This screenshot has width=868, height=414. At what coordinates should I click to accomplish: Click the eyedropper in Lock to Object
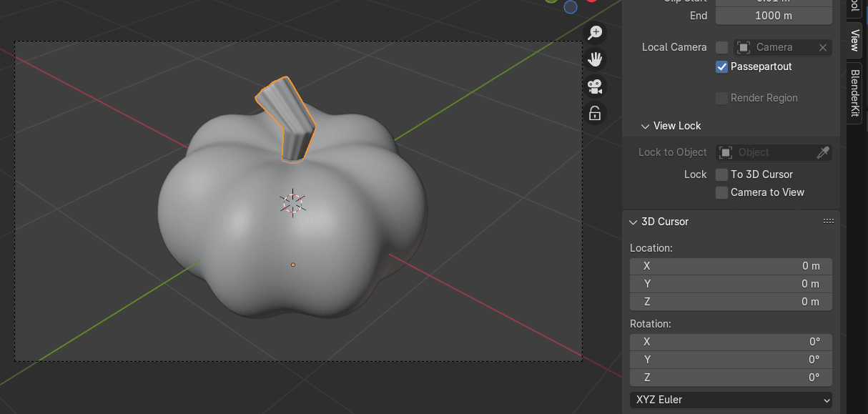(x=823, y=152)
